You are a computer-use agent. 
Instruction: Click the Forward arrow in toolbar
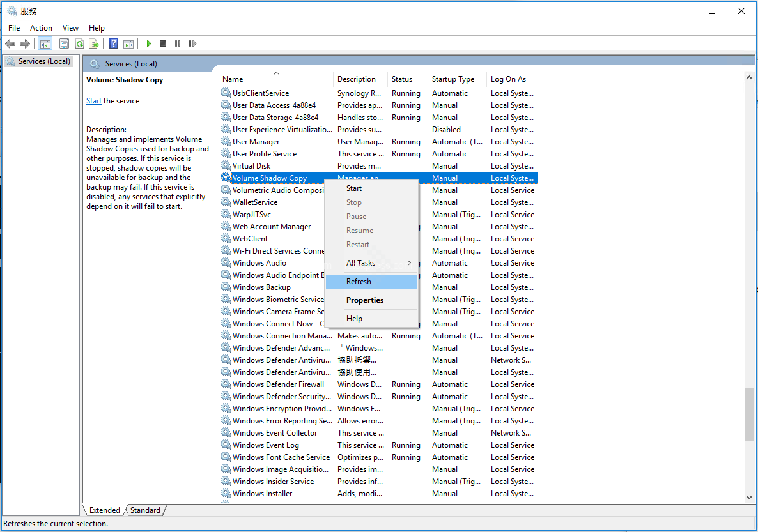point(25,43)
